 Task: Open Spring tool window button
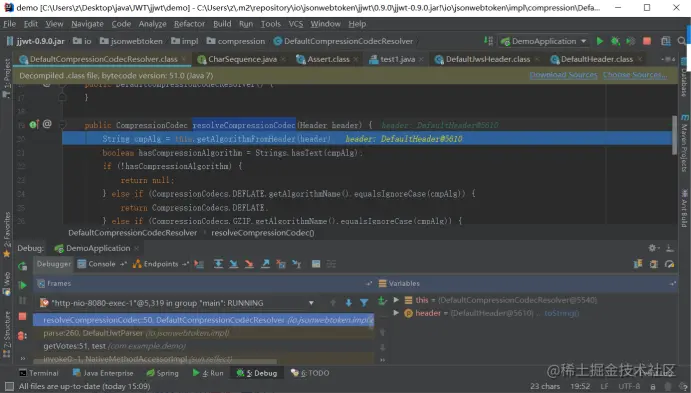point(163,373)
